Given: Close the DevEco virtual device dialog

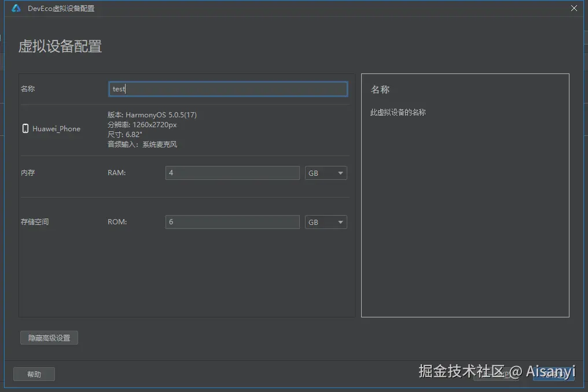Looking at the screenshot, I should (574, 8).
